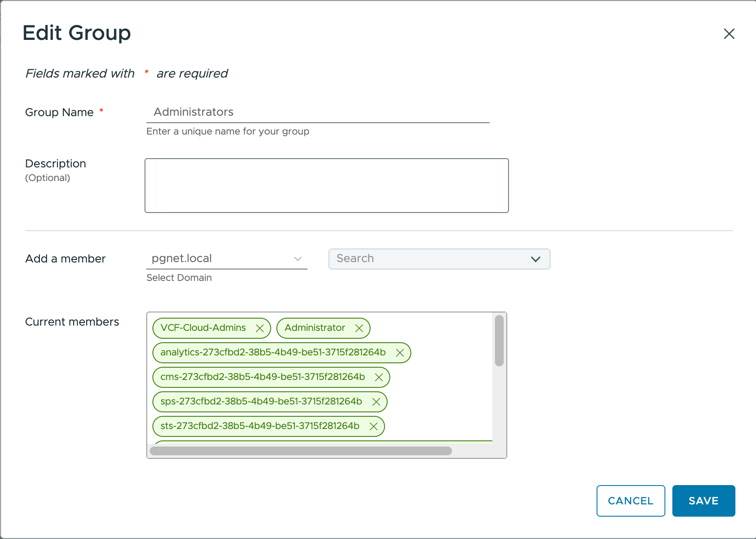Remove the cms member tag
This screenshot has height=539, width=756.
(379, 377)
